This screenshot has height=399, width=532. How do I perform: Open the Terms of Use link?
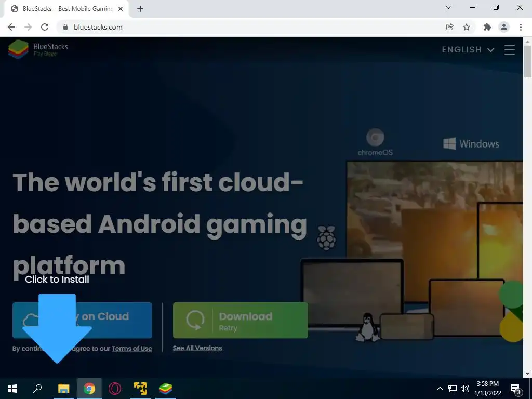[x=131, y=349]
